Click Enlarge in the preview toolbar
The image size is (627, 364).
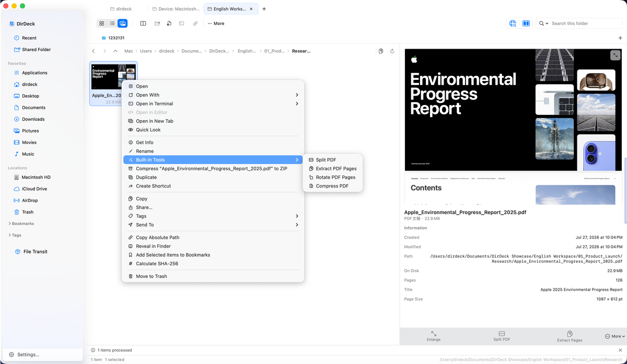tap(434, 336)
